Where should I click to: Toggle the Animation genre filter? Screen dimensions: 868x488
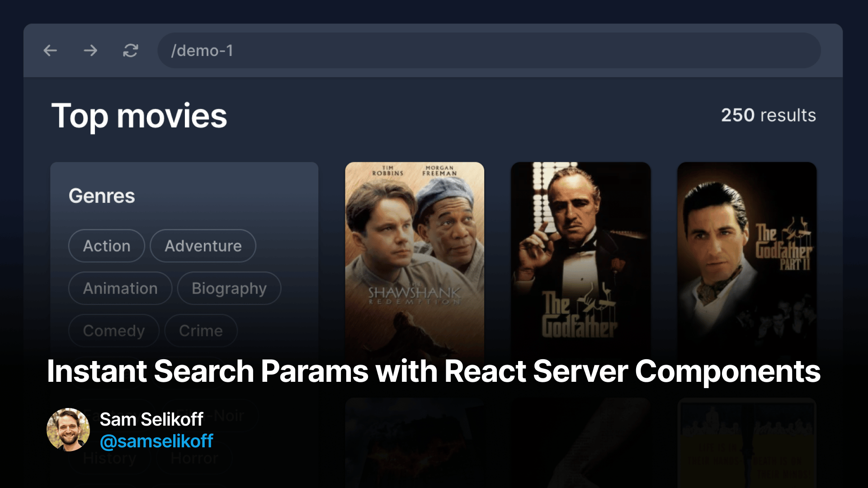point(120,288)
